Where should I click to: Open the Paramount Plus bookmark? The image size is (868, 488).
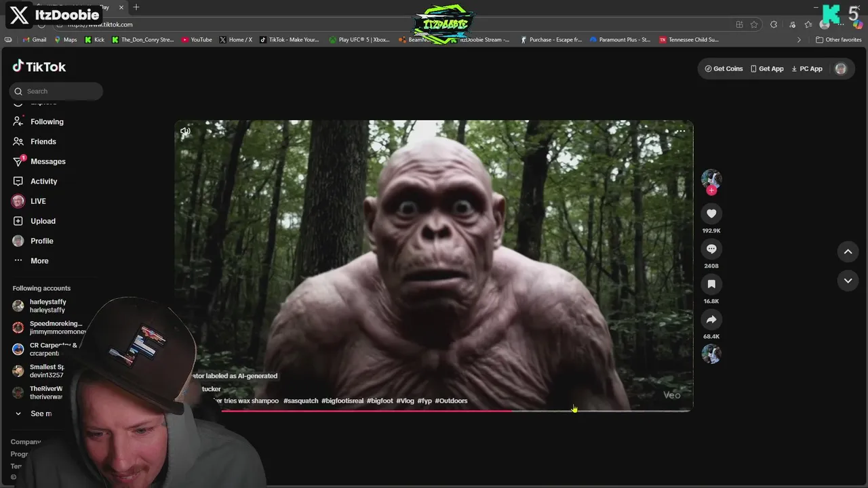click(x=620, y=40)
